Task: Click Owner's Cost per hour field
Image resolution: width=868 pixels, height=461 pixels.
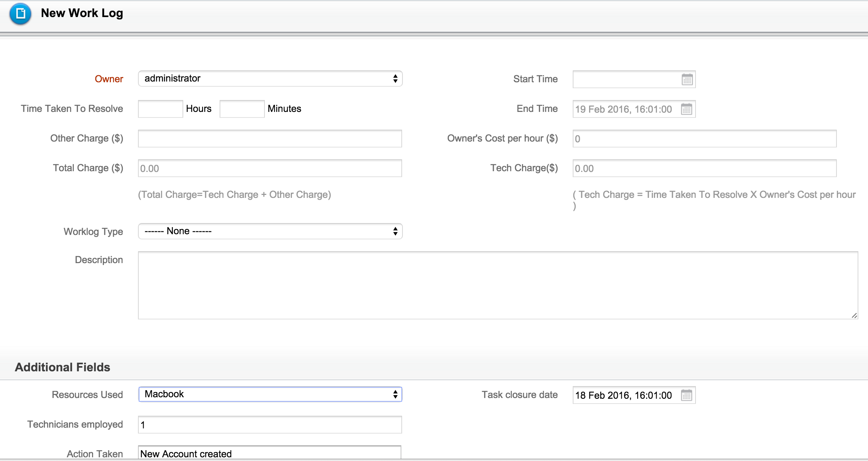Action: point(704,139)
